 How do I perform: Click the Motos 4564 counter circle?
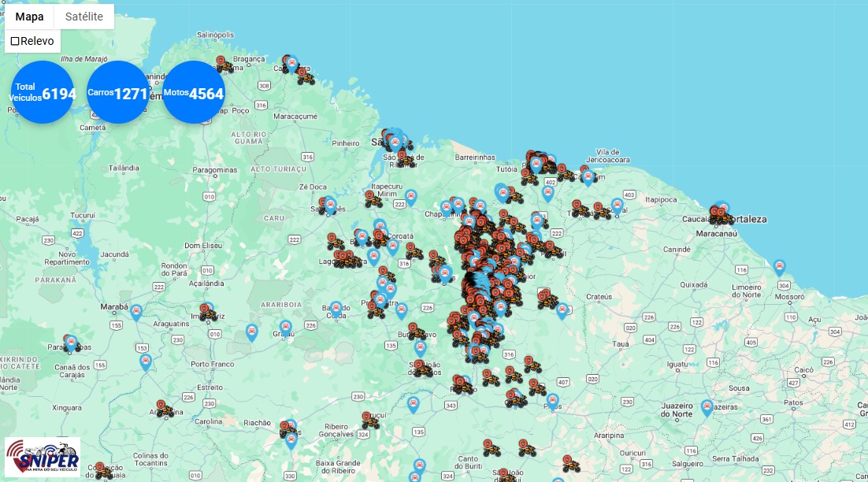tap(194, 93)
